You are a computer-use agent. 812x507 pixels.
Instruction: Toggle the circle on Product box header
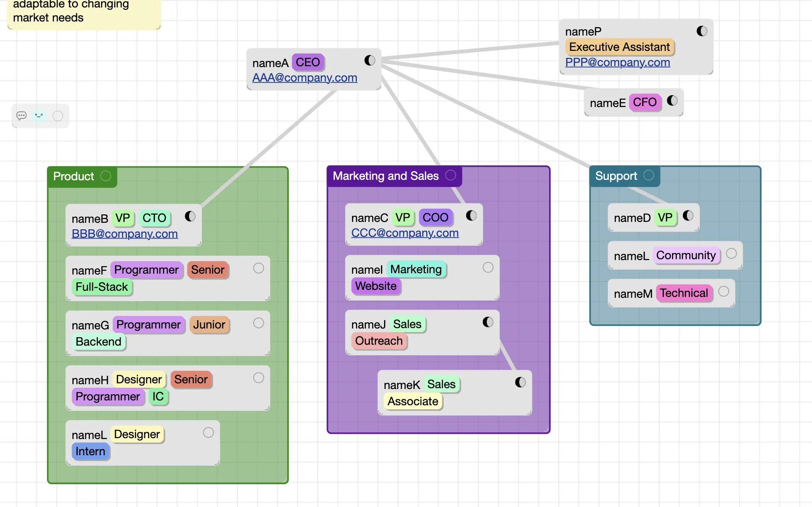coord(106,176)
